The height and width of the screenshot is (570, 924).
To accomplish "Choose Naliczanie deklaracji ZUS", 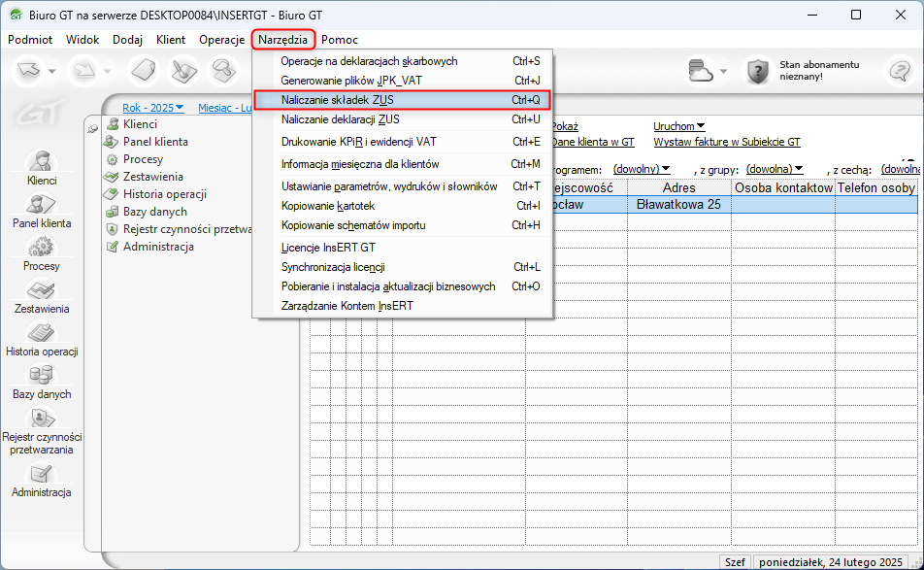I will click(x=402, y=119).
